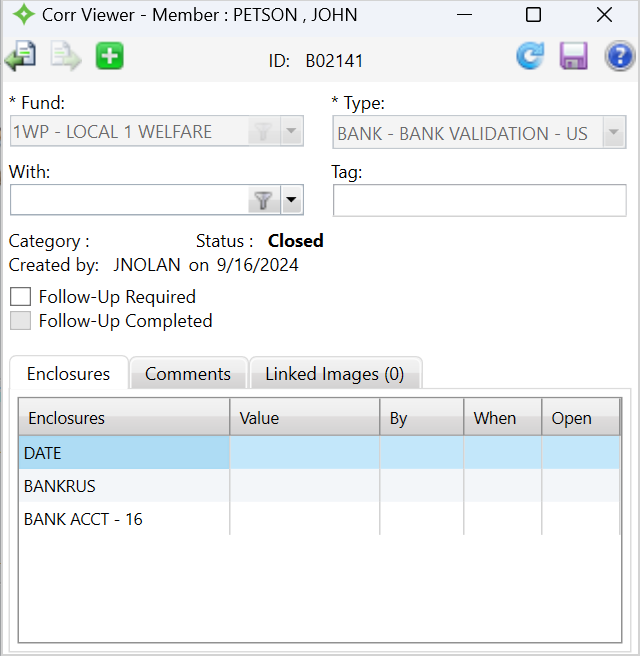Click the Value column header

[304, 418]
